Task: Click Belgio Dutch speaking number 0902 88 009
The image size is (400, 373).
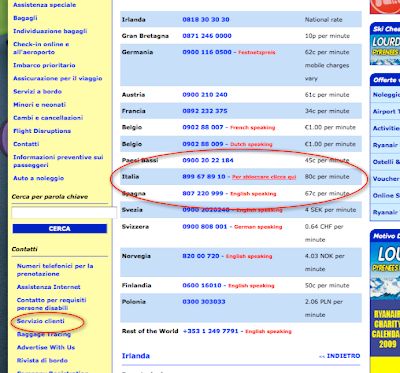Action: tap(203, 144)
